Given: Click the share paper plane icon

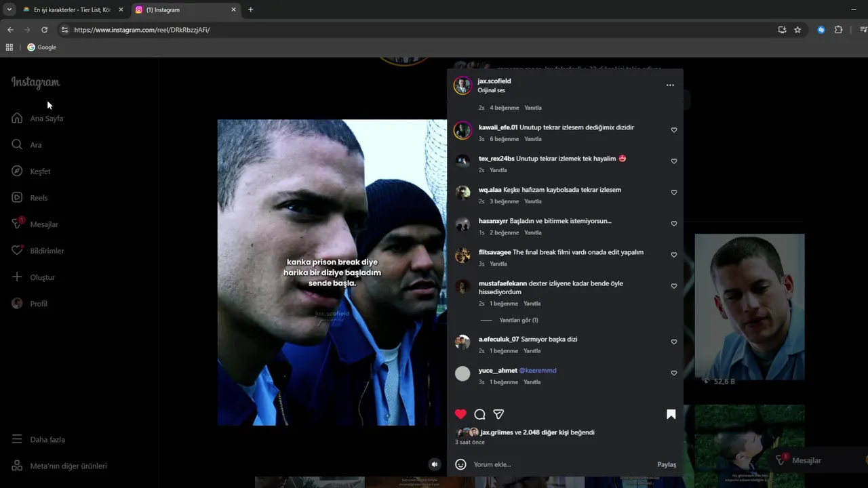Looking at the screenshot, I should point(498,414).
